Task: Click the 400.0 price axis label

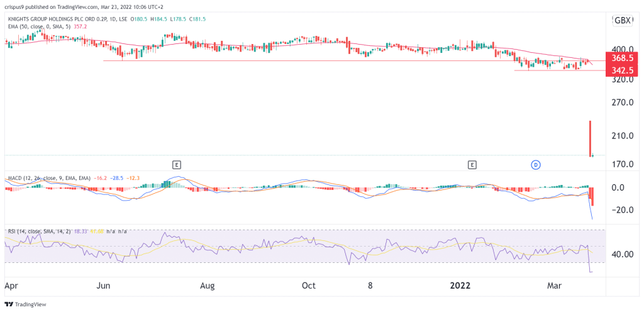Action: (621, 49)
